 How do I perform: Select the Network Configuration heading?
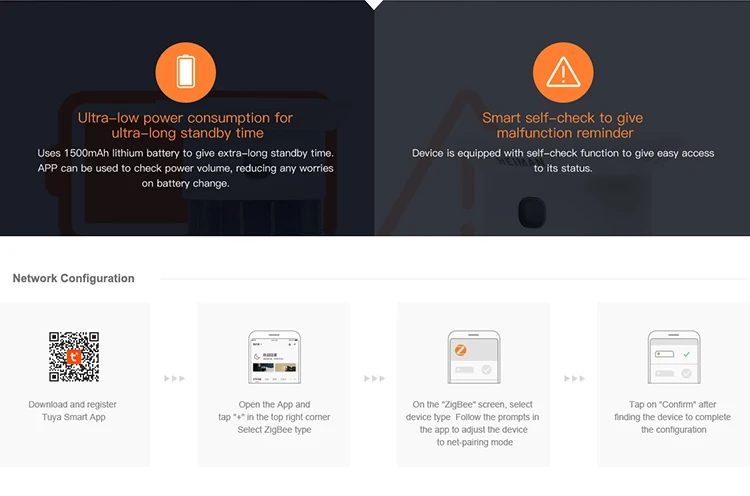[74, 278]
